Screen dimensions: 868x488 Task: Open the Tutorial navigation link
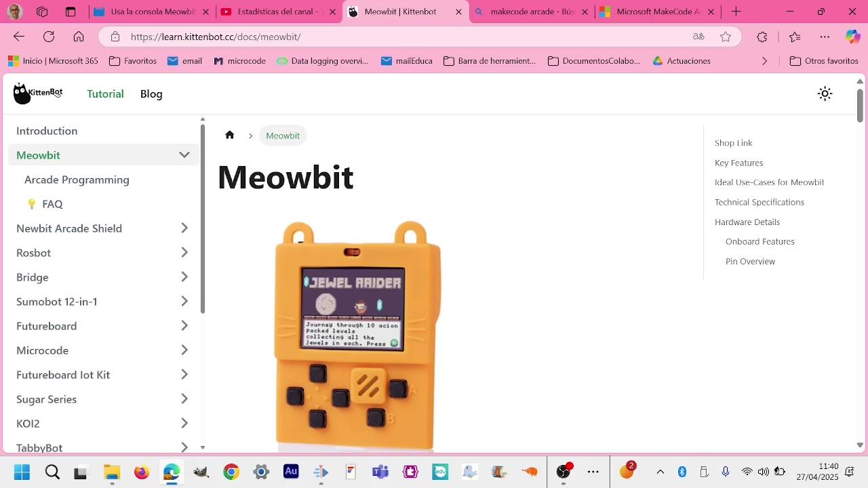[105, 94]
